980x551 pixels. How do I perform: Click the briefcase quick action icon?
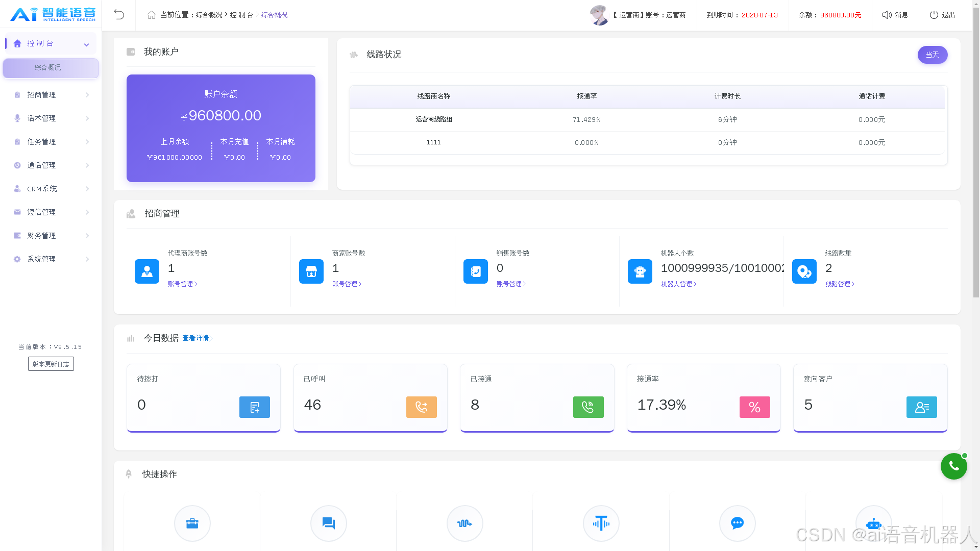(x=192, y=523)
